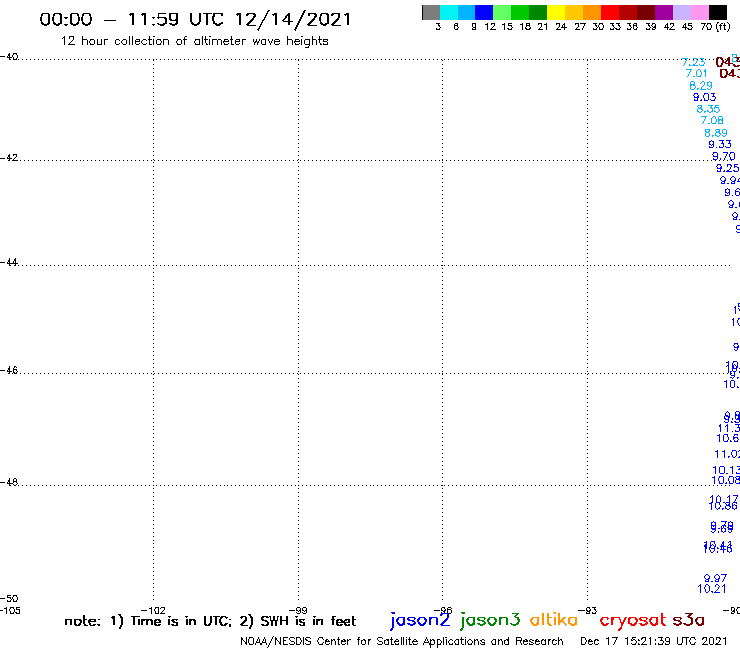Click the red 33 ft legend swatch
Image resolution: width=740 pixels, height=650 pixels.
[x=609, y=12]
